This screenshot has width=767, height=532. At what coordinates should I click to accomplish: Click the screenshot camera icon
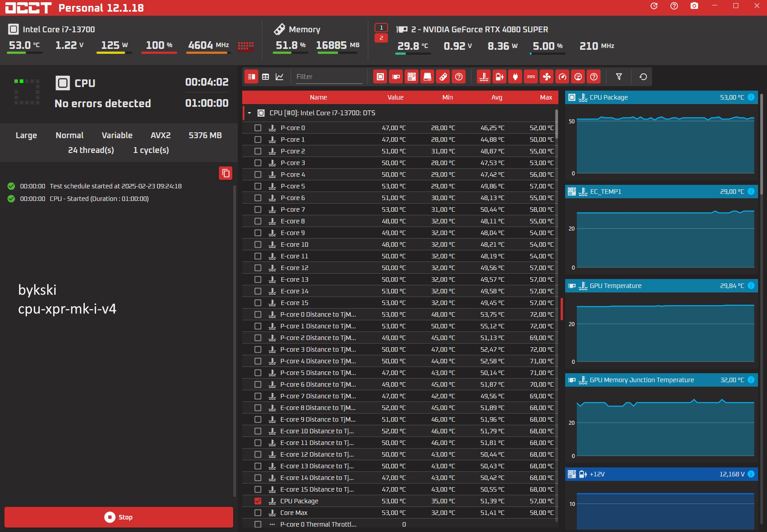point(694,6)
